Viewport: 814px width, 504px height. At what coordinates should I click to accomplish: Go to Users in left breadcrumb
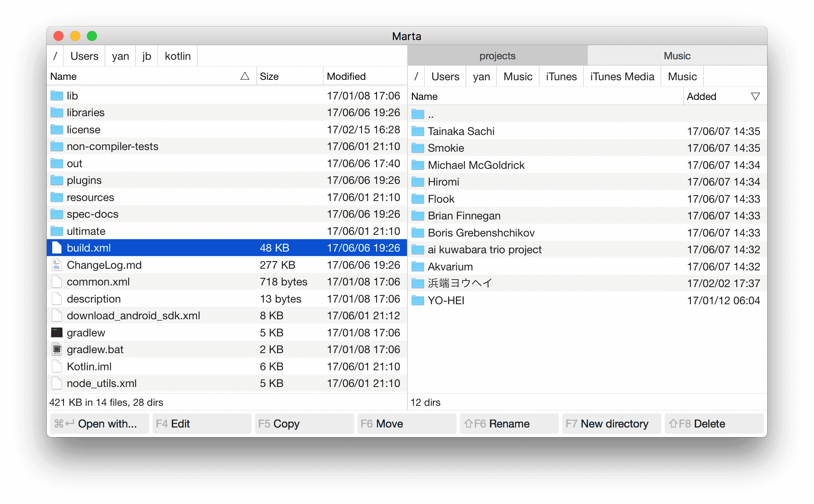coord(84,56)
